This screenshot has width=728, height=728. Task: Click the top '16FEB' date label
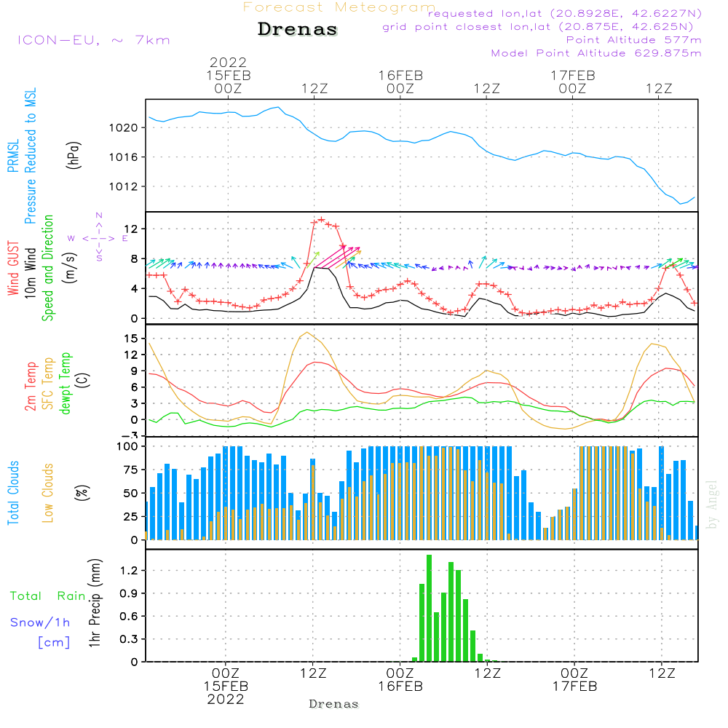400,76
